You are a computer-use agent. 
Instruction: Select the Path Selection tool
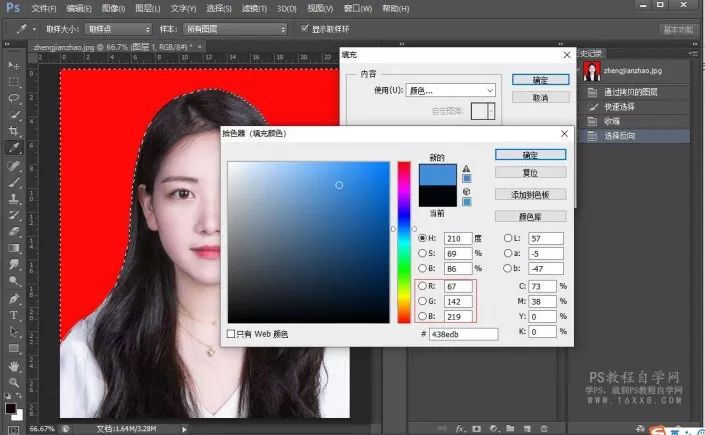[14, 332]
